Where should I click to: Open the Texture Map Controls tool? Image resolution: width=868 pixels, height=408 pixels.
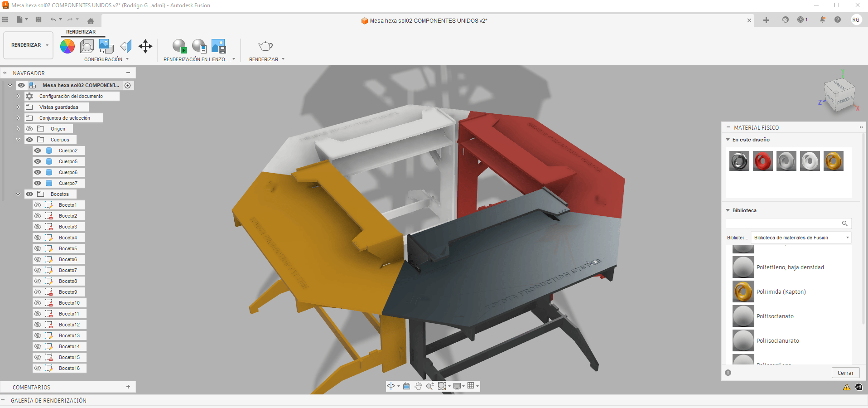[126, 46]
